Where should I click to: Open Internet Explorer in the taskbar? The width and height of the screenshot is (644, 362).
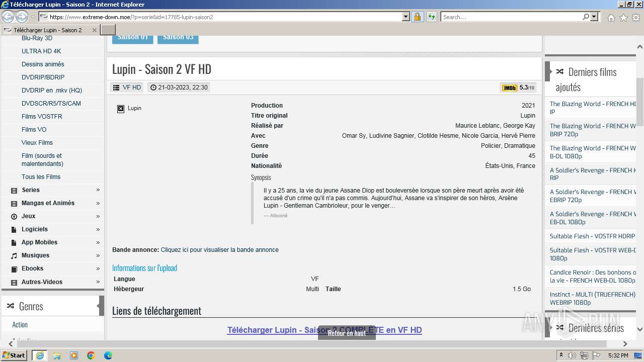click(x=39, y=355)
